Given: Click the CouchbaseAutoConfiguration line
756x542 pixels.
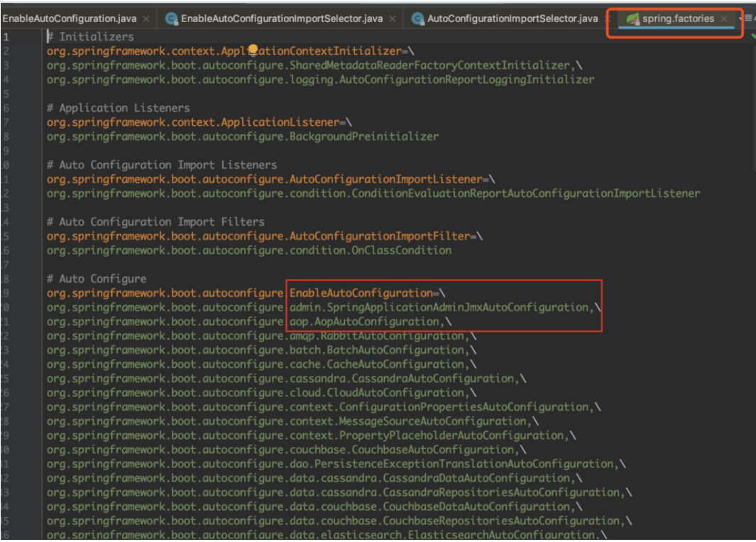Looking at the screenshot, I should (286, 450).
